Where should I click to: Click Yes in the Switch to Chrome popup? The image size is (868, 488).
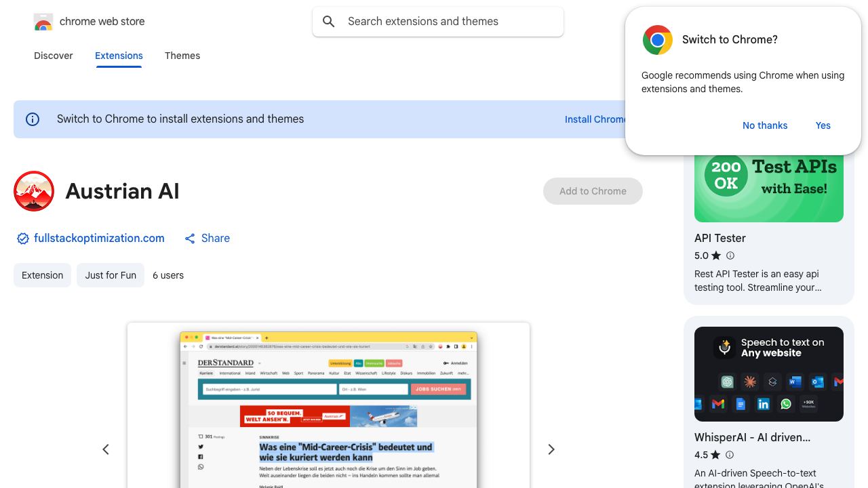pos(823,125)
